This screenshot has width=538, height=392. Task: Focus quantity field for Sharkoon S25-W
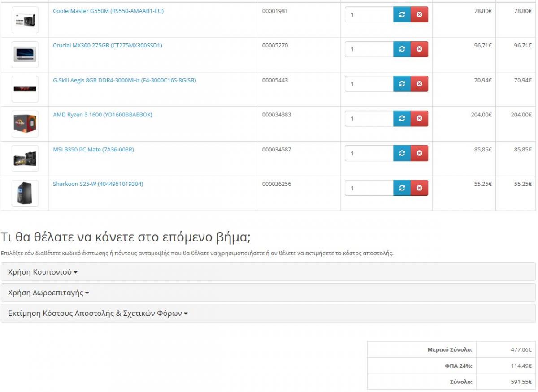369,188
